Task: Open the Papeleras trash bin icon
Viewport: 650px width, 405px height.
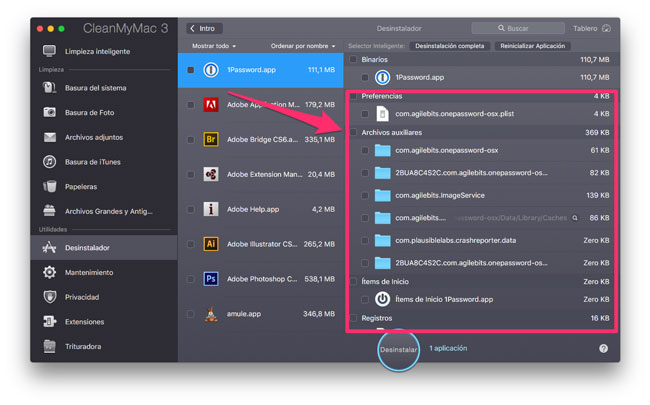Action: pos(49,187)
